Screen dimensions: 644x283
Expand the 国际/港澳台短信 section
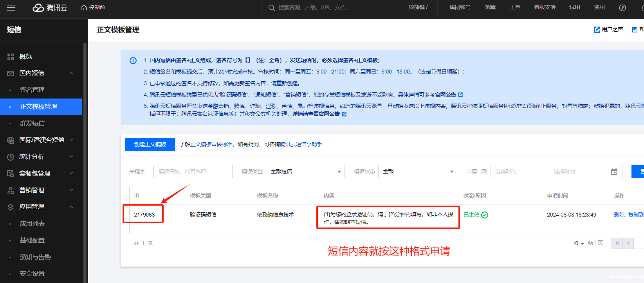tap(71, 140)
